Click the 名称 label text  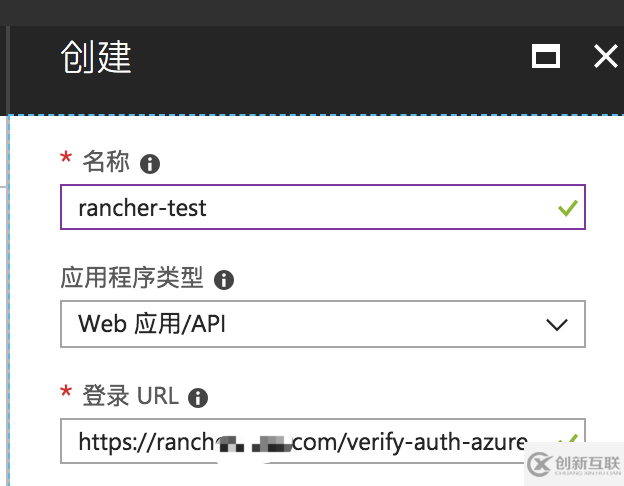pyautogui.click(x=106, y=162)
